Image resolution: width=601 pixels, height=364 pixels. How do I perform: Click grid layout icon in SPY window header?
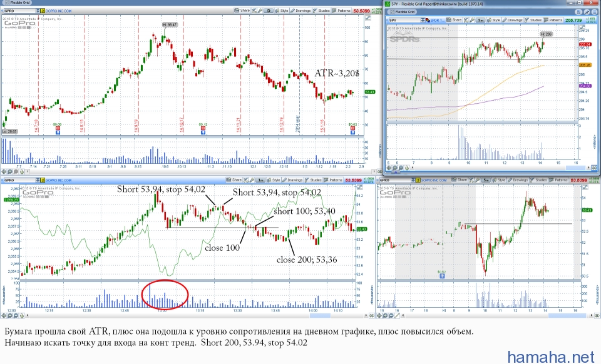click(578, 12)
